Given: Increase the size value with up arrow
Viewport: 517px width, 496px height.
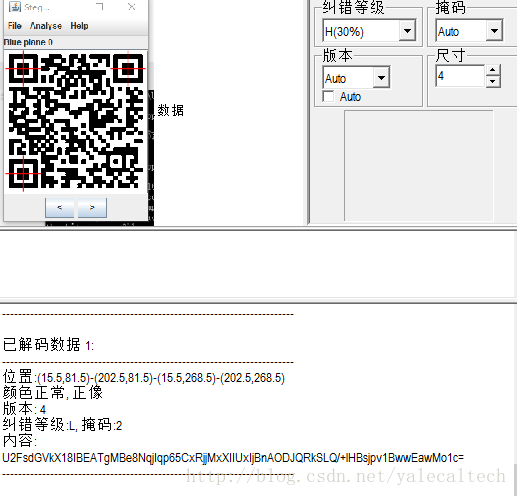Looking at the screenshot, I should pos(493,70).
